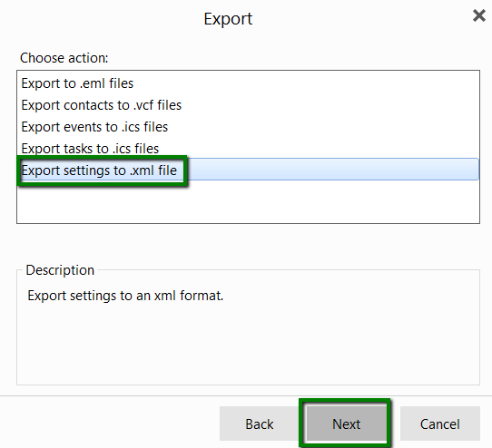
Task: Click the Export dialog title
Action: pos(228,19)
